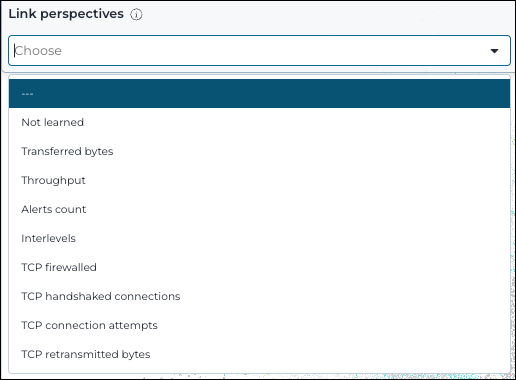Viewport: 516px width, 380px height.
Task: Choose 'TCP connection attempts'
Action: (259, 325)
